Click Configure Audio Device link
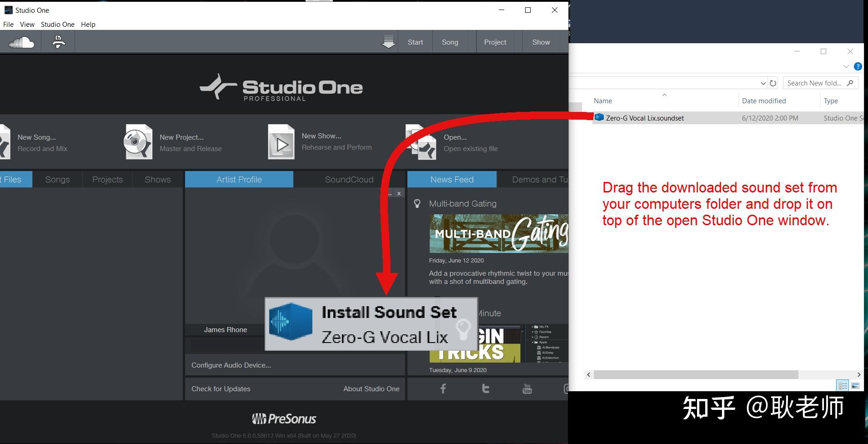The image size is (868, 444). (231, 365)
